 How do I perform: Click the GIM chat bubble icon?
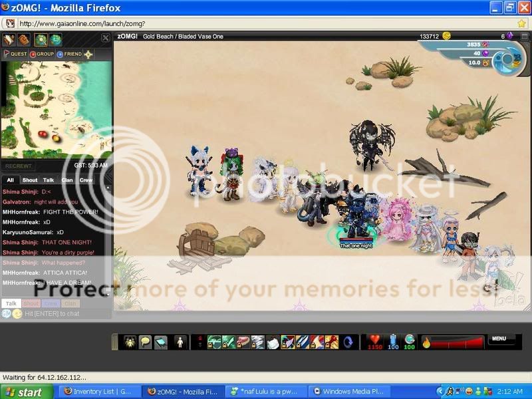click(6, 313)
